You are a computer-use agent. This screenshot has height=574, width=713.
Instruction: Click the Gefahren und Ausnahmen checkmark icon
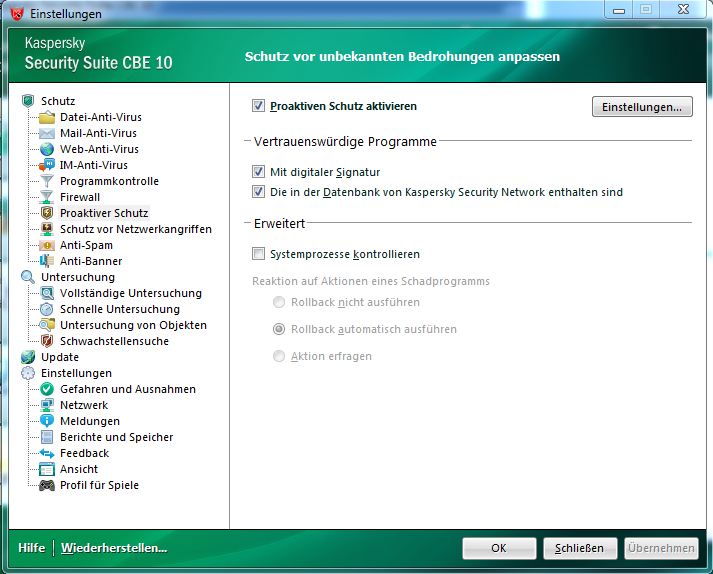tap(47, 389)
